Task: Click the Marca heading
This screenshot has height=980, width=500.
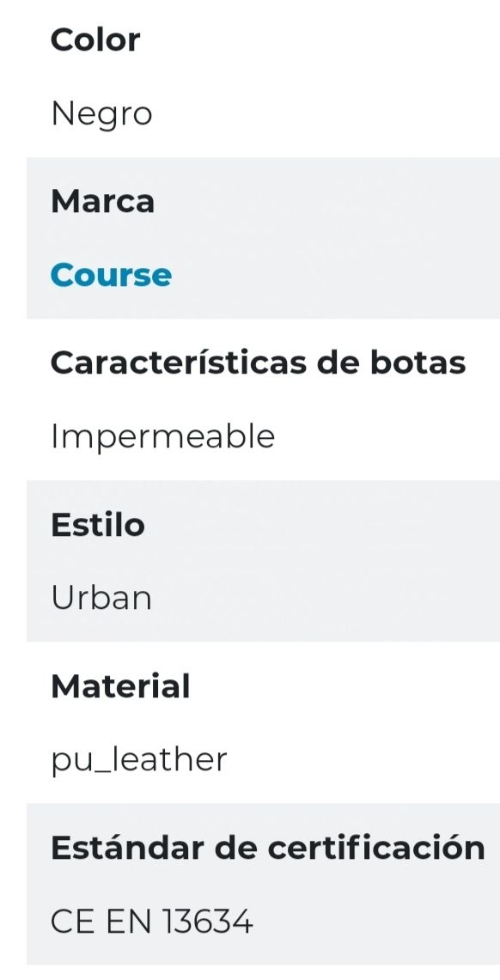Action: (x=103, y=200)
